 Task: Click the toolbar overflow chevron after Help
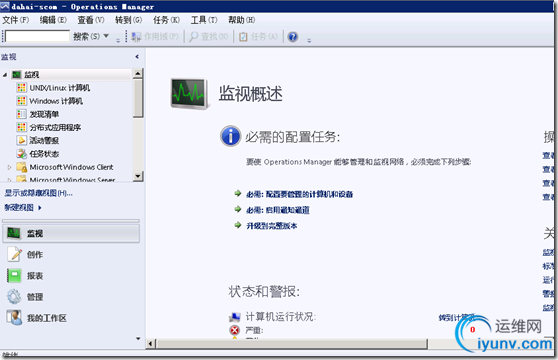(x=309, y=41)
